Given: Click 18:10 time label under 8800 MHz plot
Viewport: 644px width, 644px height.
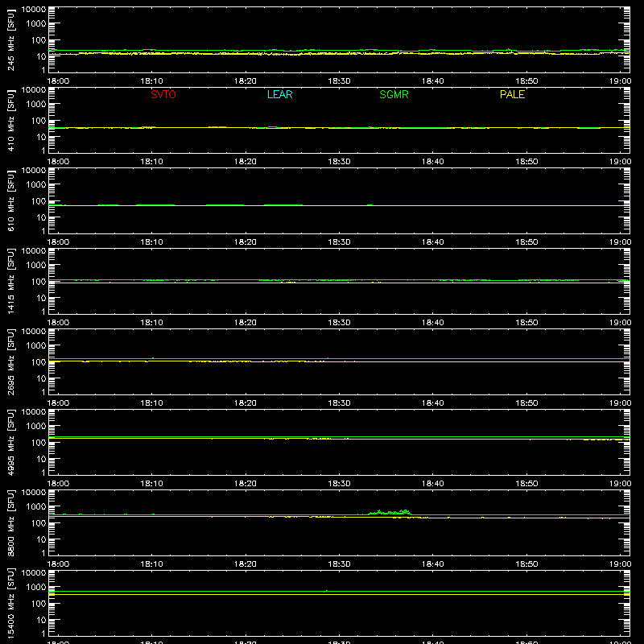Looking at the screenshot, I should click(x=152, y=564).
